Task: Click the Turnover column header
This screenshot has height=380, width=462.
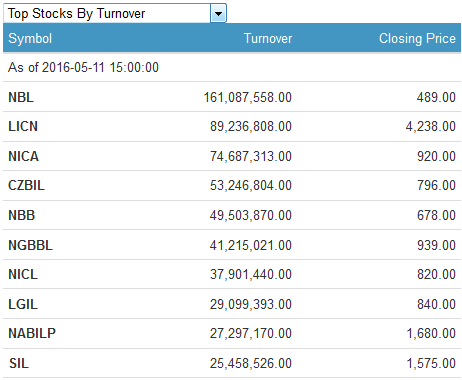Action: pyautogui.click(x=268, y=38)
